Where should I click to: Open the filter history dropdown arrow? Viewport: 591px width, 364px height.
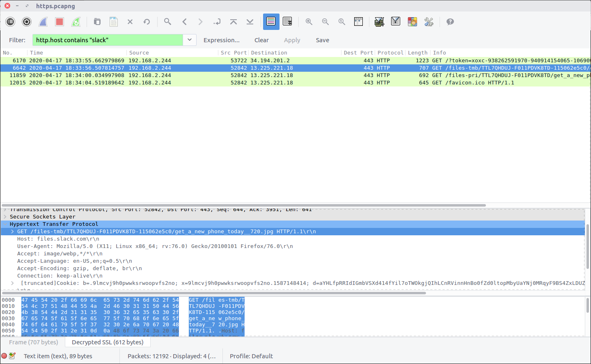tap(190, 40)
